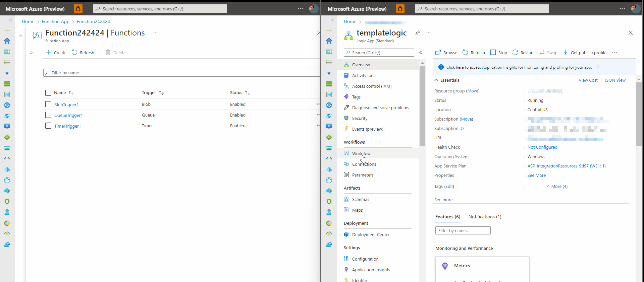The width and height of the screenshot is (644, 282).
Task: Click Refresh in Function242424 toolbar
Action: pos(83,53)
